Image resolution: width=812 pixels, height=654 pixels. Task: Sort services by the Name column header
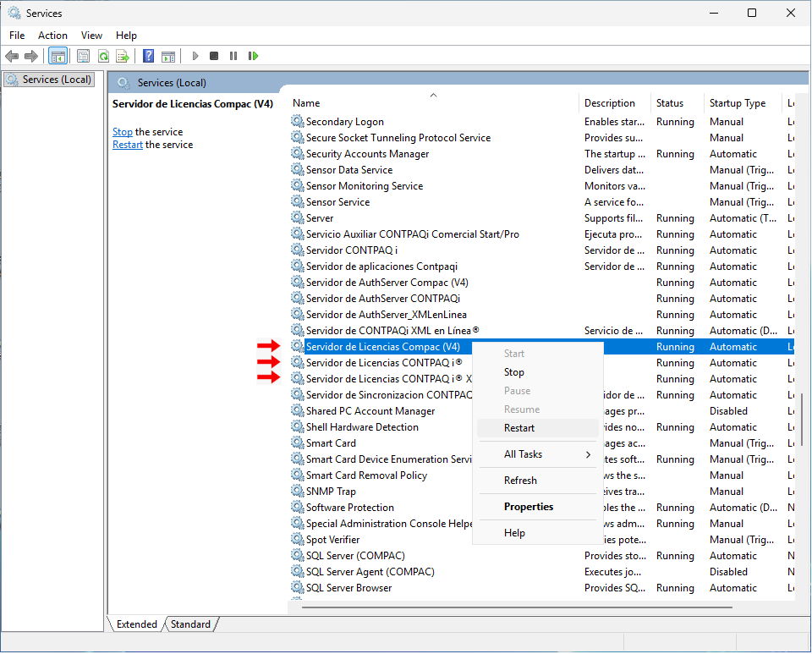(306, 103)
